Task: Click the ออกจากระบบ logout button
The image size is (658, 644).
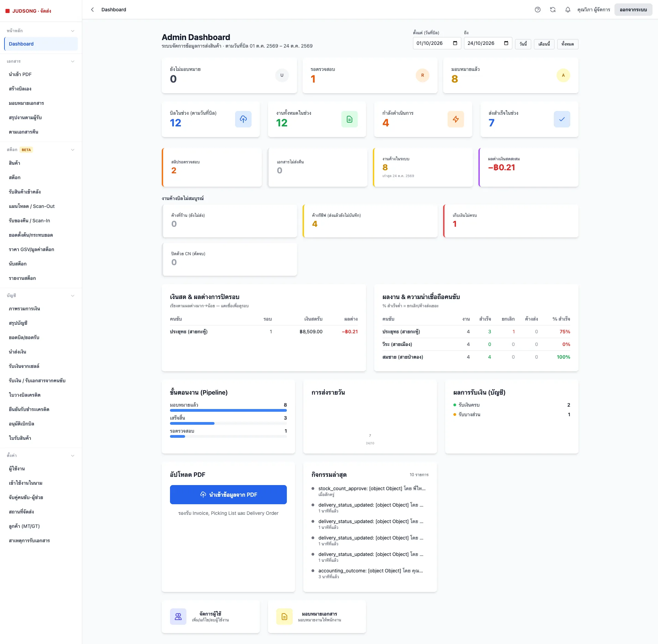Action: 633,10
